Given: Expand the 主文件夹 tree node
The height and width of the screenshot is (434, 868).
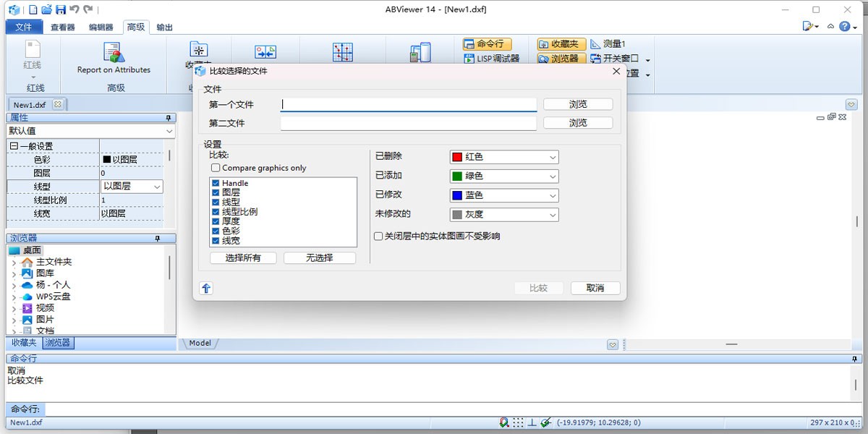Looking at the screenshot, I should tap(14, 262).
